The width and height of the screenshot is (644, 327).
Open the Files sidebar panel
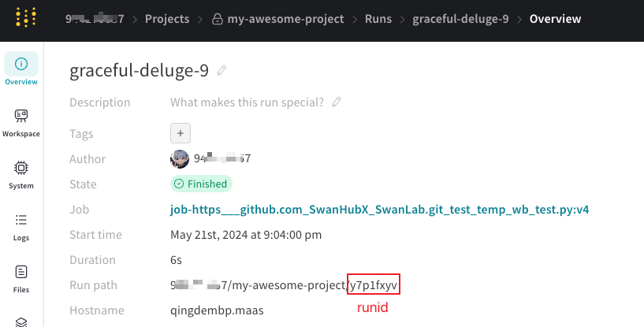pyautogui.click(x=21, y=278)
